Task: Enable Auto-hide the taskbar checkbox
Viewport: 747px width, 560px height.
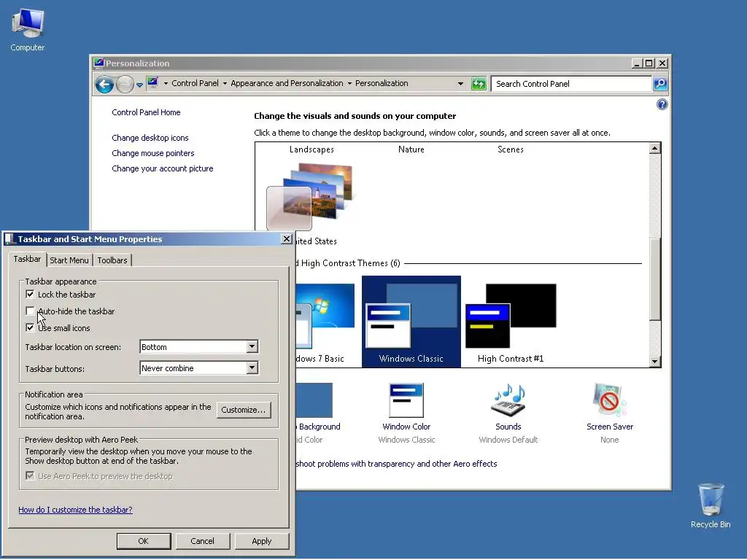Action: click(30, 311)
